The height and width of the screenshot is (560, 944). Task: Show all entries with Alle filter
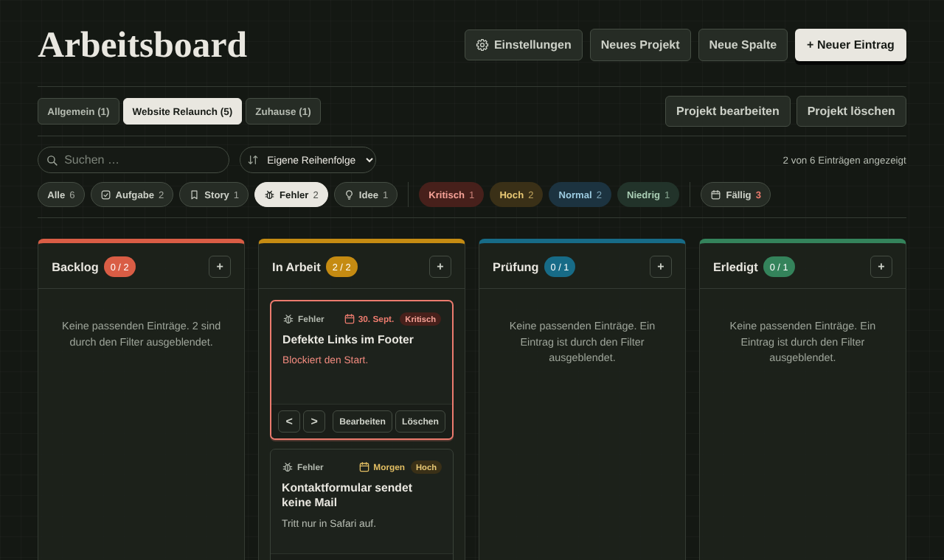pos(61,195)
